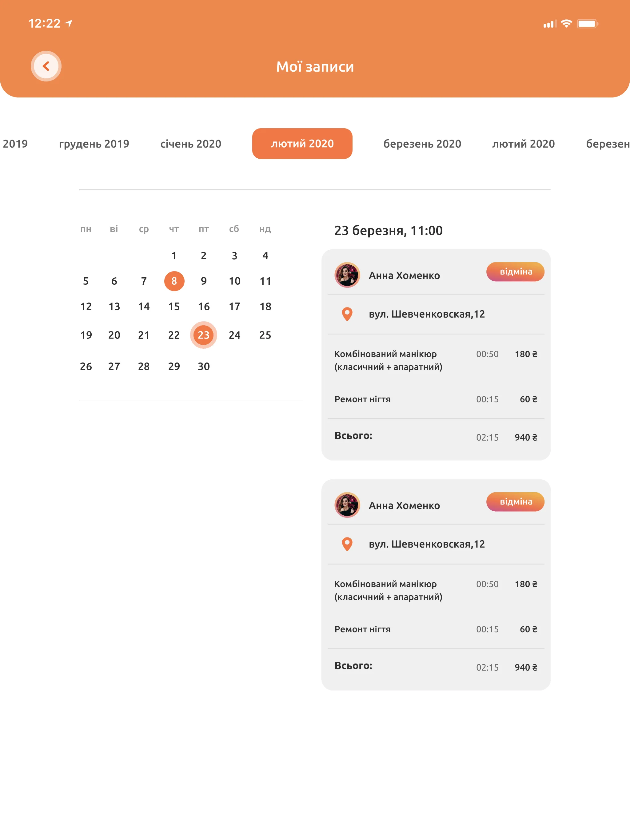Screen dimensions: 630x840
Task: Click відміна button on first appointment card
Action: tap(516, 271)
